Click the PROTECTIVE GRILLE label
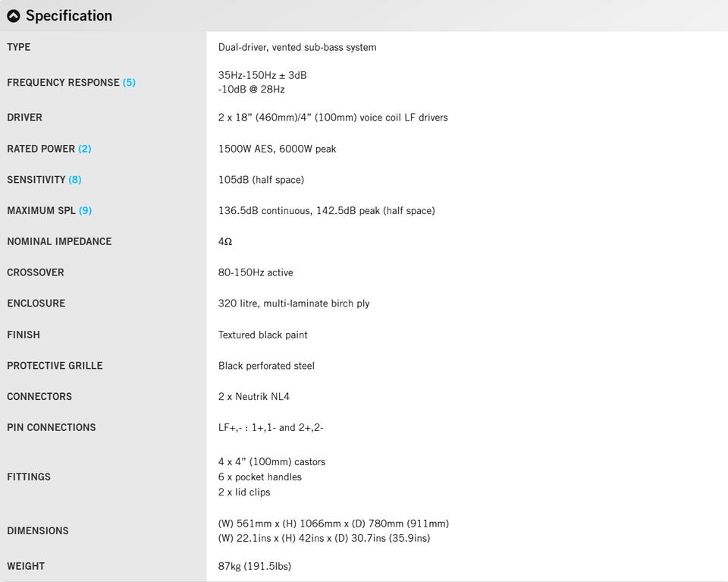The image size is (728, 582). coord(55,366)
